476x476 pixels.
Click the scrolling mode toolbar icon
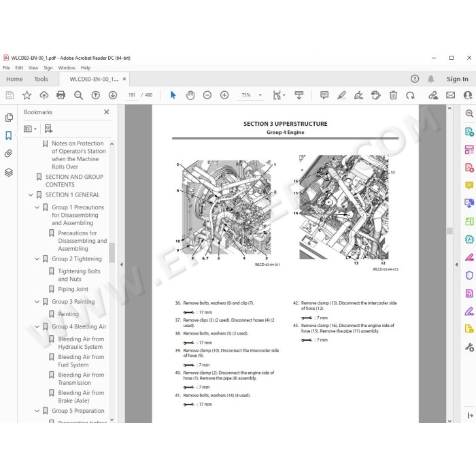[x=299, y=95]
